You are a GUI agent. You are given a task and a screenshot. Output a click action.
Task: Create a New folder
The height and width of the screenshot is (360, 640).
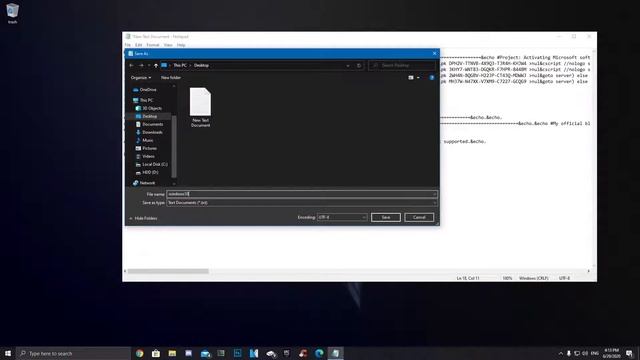171,78
